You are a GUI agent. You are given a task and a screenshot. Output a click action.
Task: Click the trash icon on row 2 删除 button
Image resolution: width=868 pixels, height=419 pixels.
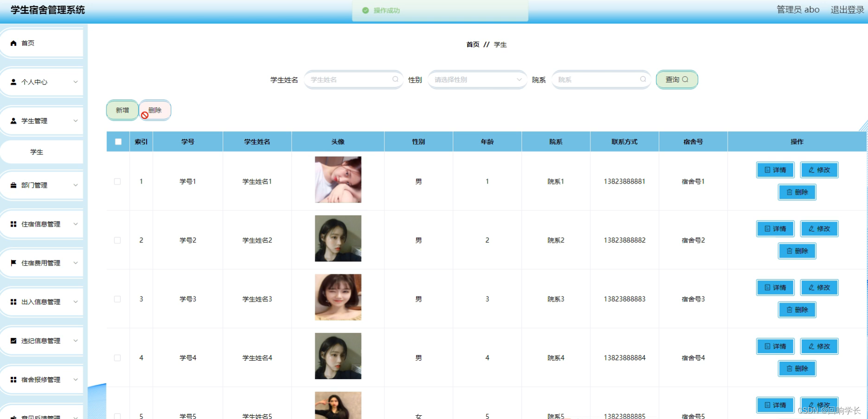[x=790, y=251]
